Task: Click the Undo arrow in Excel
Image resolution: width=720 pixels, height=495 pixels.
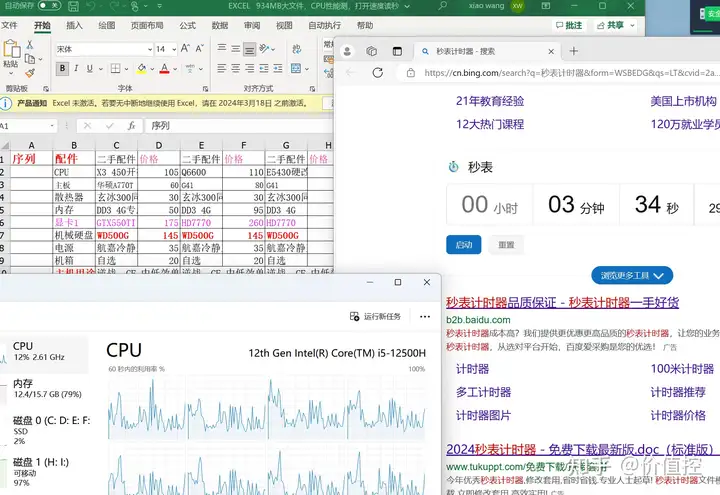Action: coord(91,6)
